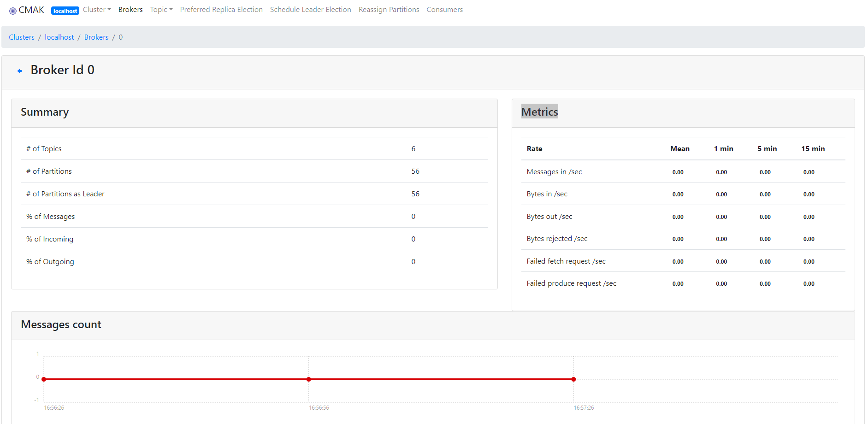
Task: Click the first data point on Messages count chart
Action: (x=44, y=379)
